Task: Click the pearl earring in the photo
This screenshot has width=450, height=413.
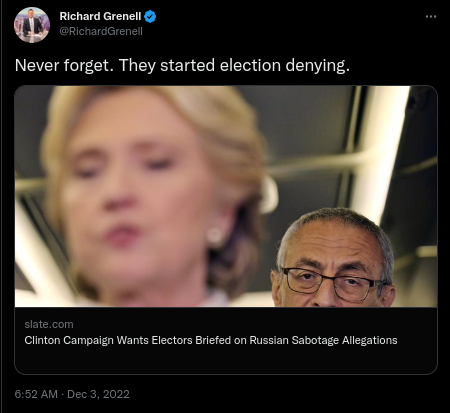Action: (x=214, y=236)
